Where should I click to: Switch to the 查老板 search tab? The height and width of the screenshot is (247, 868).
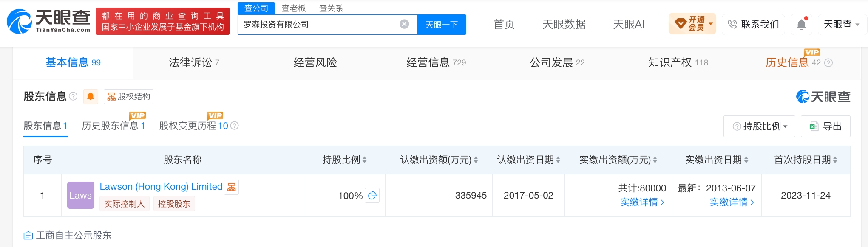(x=294, y=8)
